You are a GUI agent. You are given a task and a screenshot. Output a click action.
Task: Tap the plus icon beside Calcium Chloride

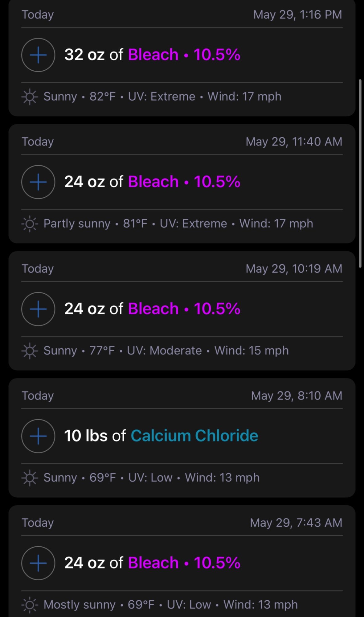[38, 436]
